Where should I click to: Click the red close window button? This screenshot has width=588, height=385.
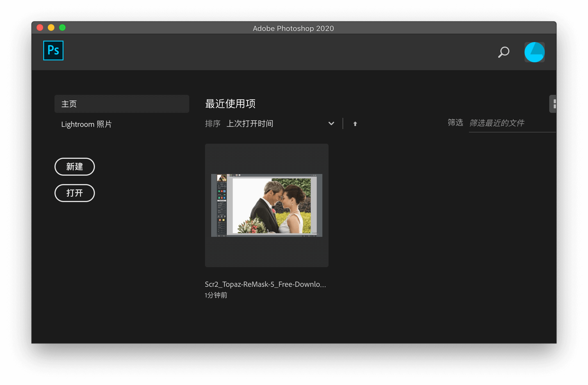[x=40, y=27]
